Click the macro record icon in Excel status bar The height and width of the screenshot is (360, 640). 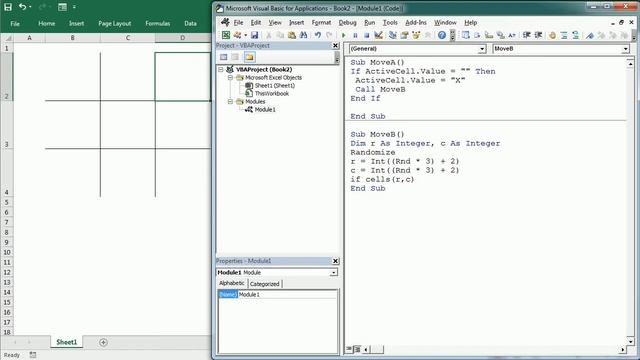click(33, 355)
